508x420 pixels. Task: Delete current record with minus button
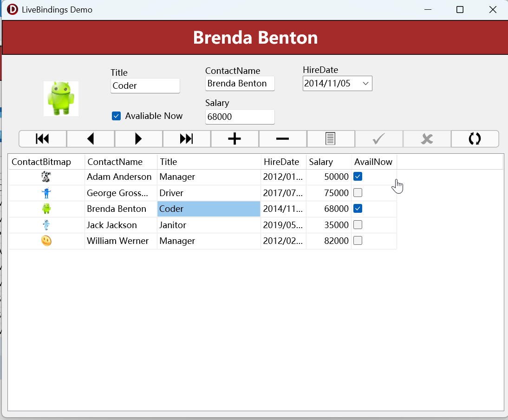[x=282, y=139]
